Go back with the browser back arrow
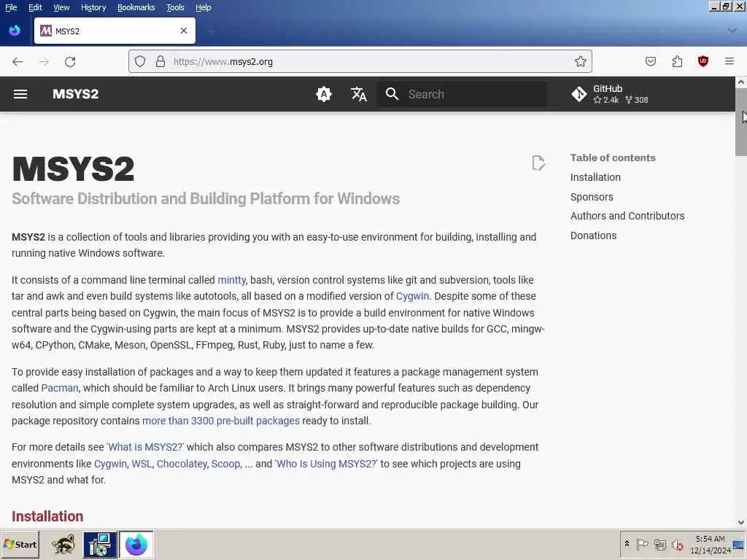 (x=18, y=61)
